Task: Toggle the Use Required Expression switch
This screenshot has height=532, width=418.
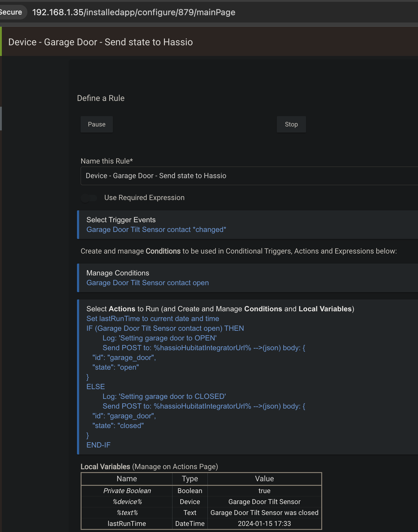Action: 89,198
